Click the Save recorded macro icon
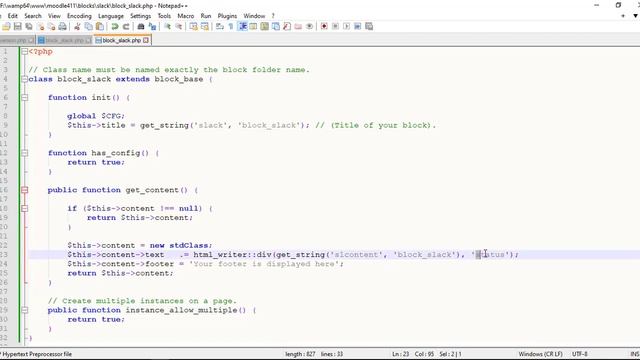 [x=369, y=27]
